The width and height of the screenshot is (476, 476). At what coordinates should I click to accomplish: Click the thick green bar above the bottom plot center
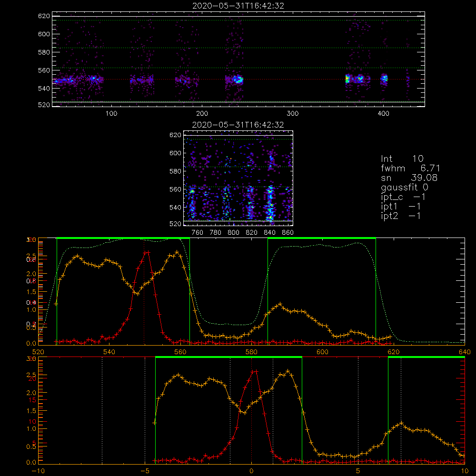228,357
